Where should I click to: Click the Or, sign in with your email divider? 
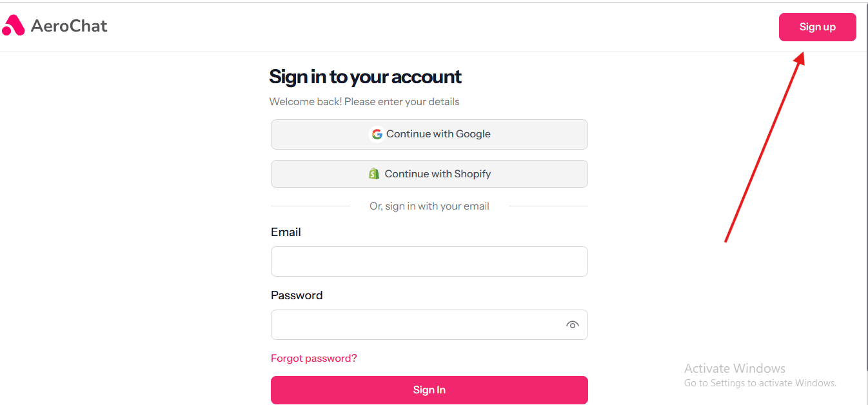point(429,206)
